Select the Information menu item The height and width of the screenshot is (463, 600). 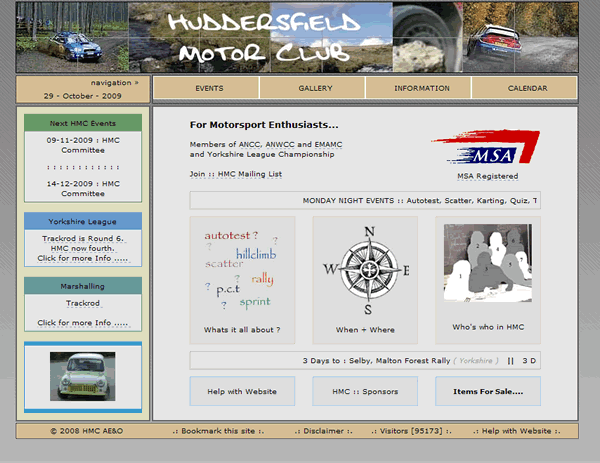click(421, 89)
